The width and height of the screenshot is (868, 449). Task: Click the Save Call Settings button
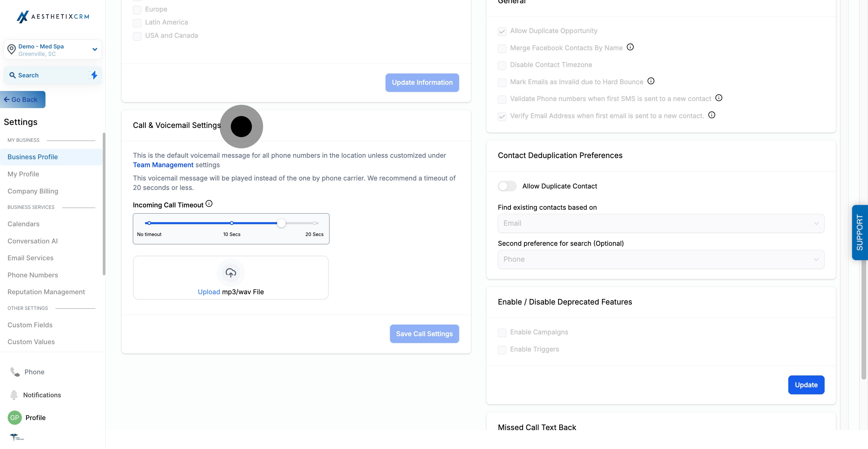[x=424, y=334]
